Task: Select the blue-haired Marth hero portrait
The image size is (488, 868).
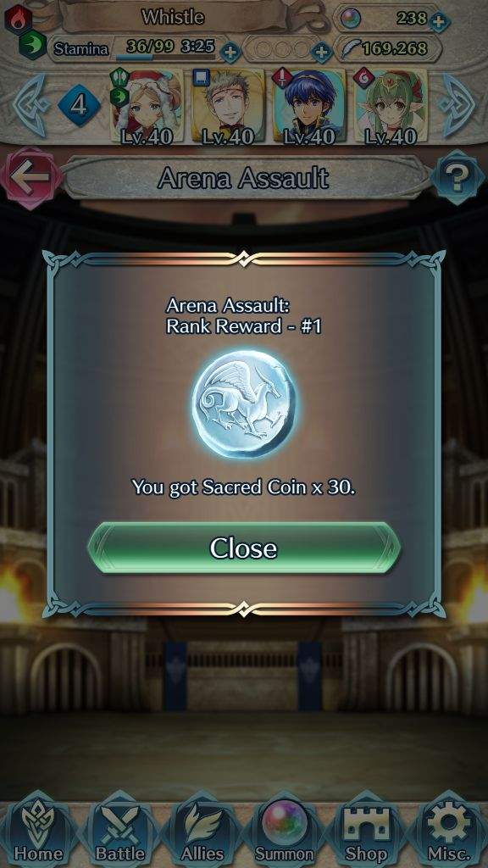Action: pos(309,106)
